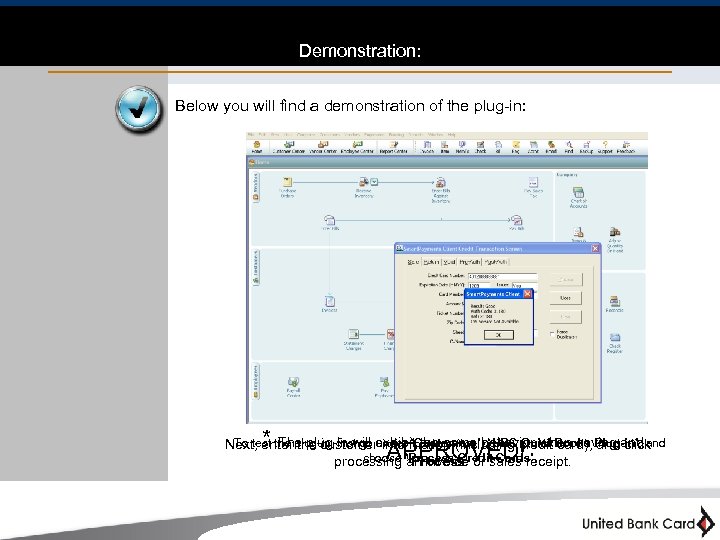Tick the Force Duplicate checkbox
Image resolution: width=720 pixels, height=540 pixels.
click(552, 334)
